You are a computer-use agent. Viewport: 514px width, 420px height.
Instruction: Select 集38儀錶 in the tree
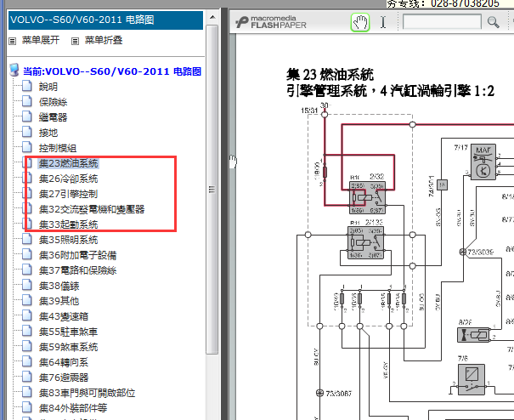(x=59, y=286)
